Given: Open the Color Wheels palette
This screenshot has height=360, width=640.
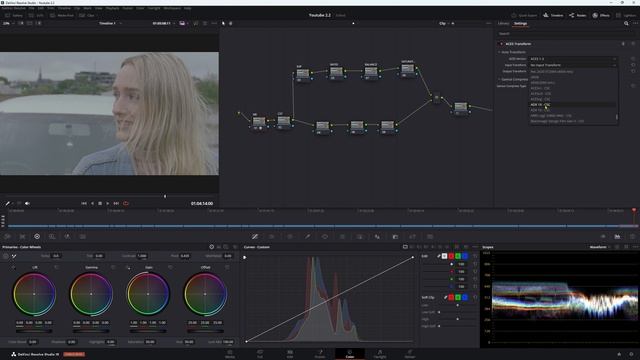Looking at the screenshot, I should tap(37, 236).
